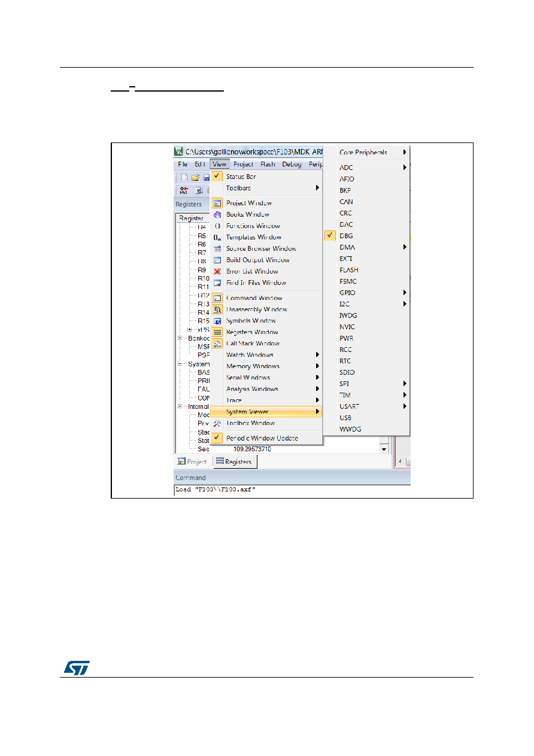Select the Books Window icon
The image size is (534, 756).
[218, 214]
